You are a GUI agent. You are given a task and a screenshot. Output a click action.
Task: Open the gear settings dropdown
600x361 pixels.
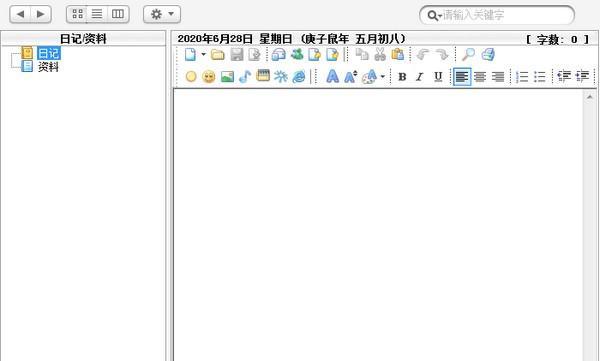(162, 15)
